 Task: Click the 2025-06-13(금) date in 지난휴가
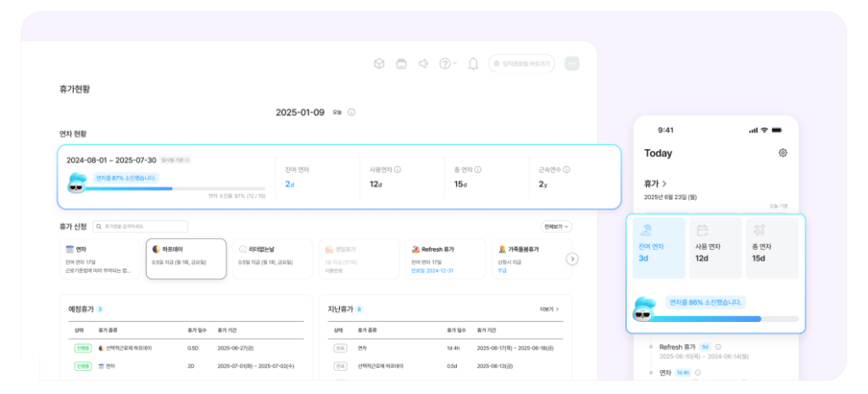tap(495, 366)
